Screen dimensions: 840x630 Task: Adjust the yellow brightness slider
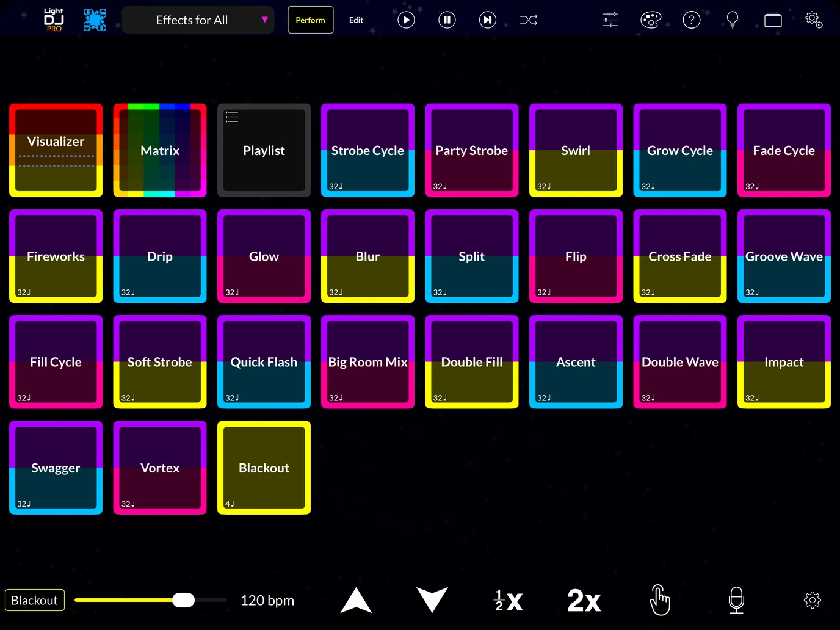click(150, 600)
